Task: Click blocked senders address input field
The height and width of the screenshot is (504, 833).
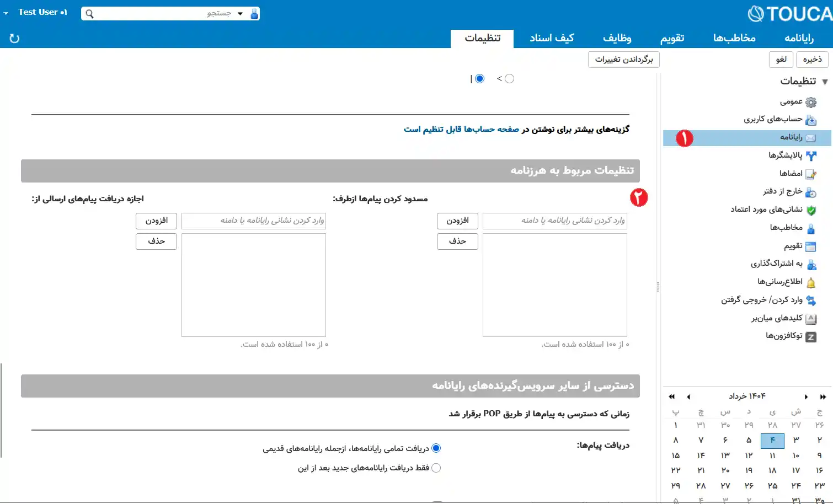Action: click(x=555, y=221)
